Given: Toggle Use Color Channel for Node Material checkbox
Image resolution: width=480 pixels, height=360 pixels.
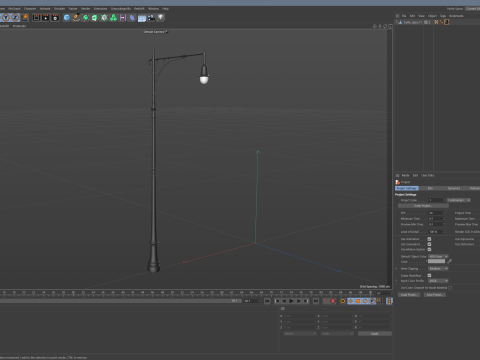Looking at the screenshot, I should click(x=450, y=288).
